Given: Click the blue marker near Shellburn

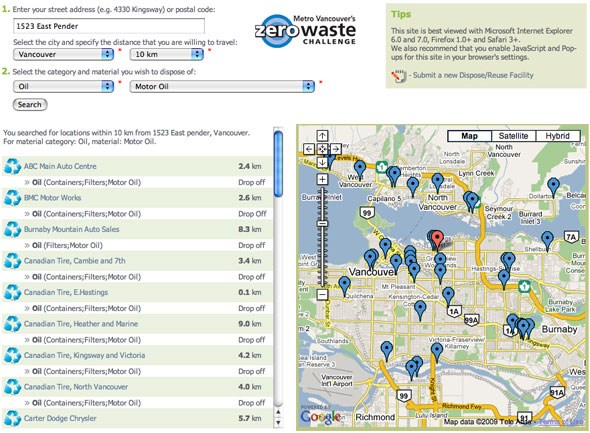Looking at the screenshot, I should [x=547, y=241].
